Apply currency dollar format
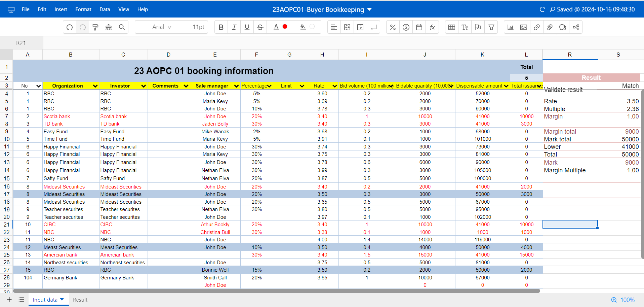 (406, 27)
